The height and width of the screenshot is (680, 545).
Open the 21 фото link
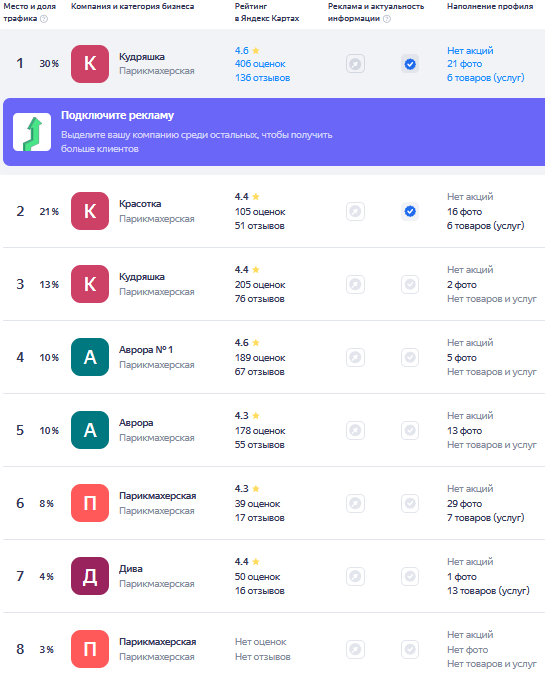(464, 64)
